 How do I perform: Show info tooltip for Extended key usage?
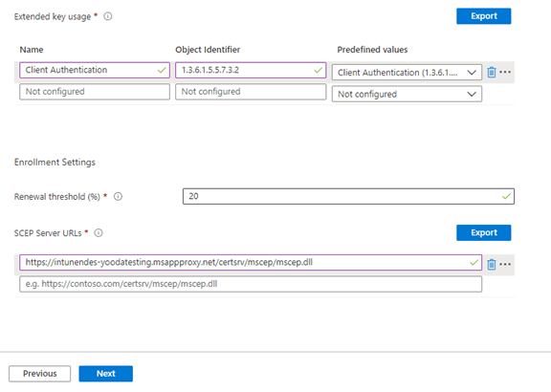coord(108,16)
